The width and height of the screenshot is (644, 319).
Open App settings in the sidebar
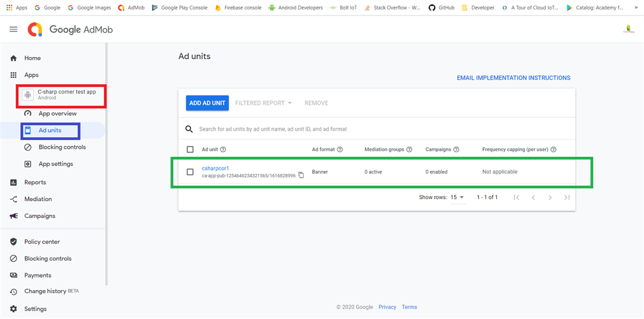coord(56,164)
